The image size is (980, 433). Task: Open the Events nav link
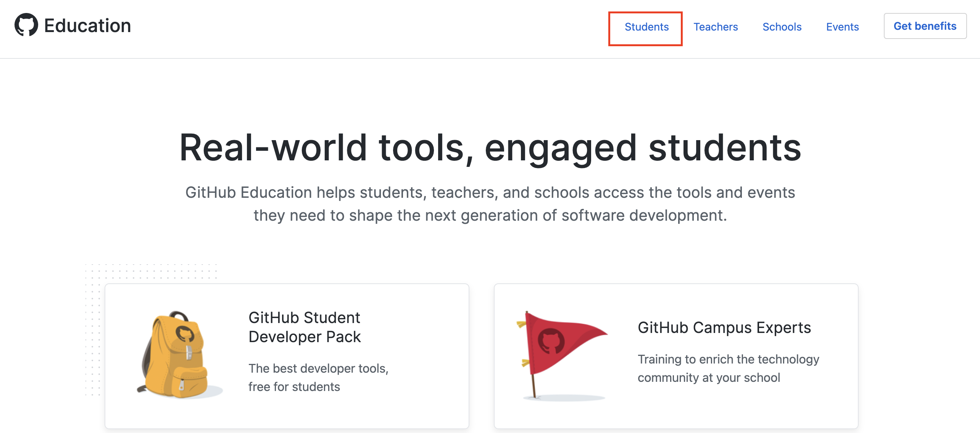842,27
